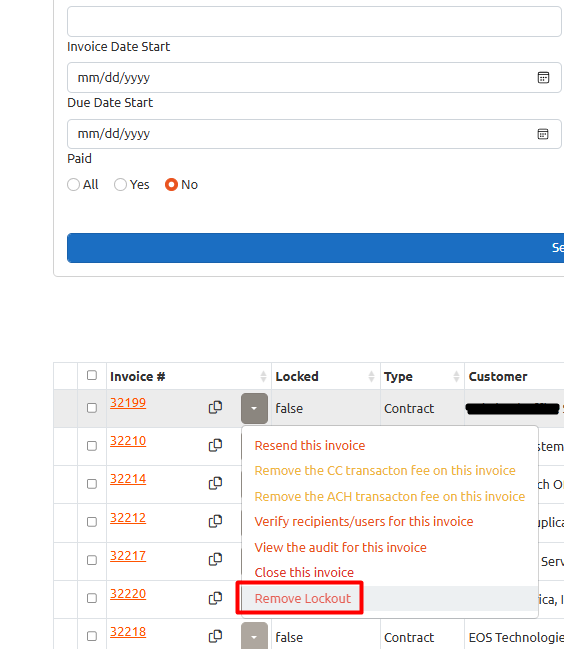Copy invoice 32214 using the copy icon
The height and width of the screenshot is (649, 564).
215,483
